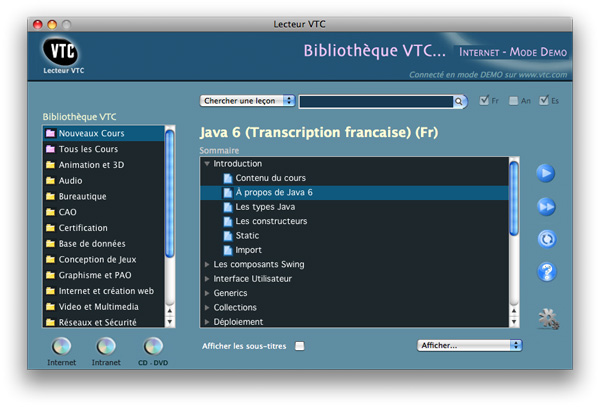Toggle the Es language checkbox
Viewport: 600px width, 407px height.
[544, 100]
